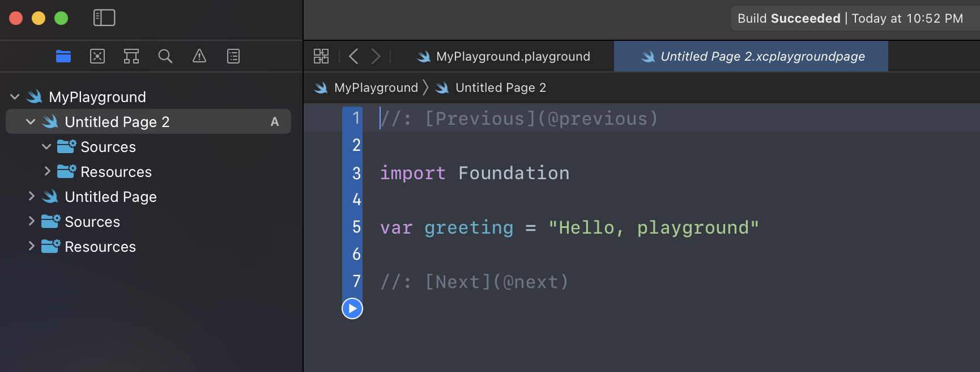Image resolution: width=980 pixels, height=372 pixels.
Task: Open the Project navigator folder icon
Action: point(63,56)
